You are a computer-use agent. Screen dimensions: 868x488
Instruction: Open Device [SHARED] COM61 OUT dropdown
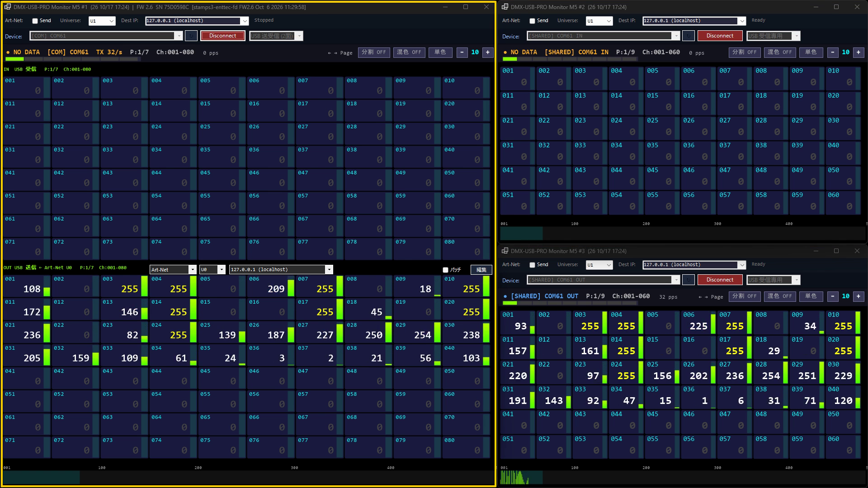[x=603, y=280]
